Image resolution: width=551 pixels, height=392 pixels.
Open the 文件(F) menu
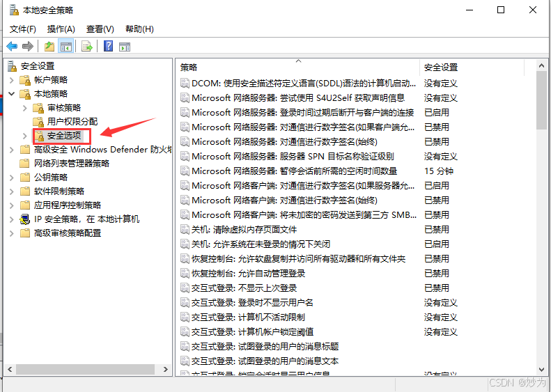(x=23, y=29)
